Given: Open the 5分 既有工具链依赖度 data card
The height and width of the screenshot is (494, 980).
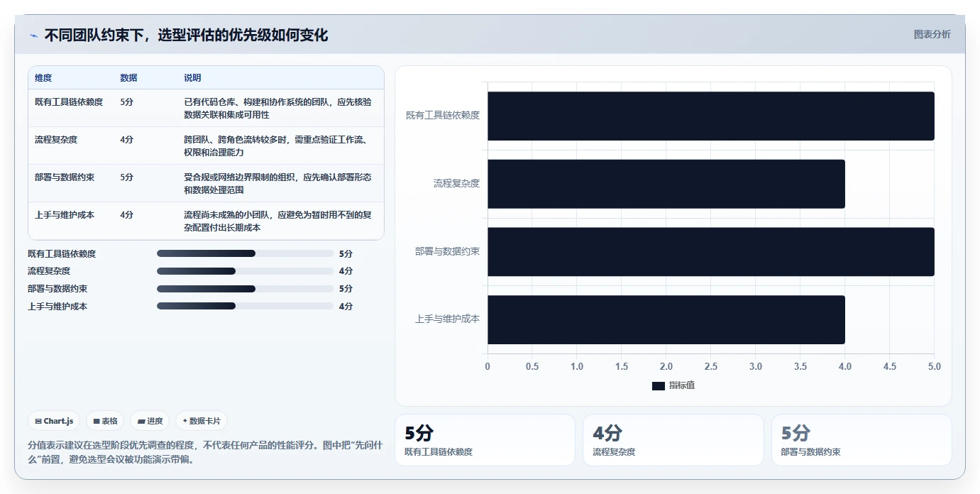Looking at the screenshot, I should click(485, 440).
